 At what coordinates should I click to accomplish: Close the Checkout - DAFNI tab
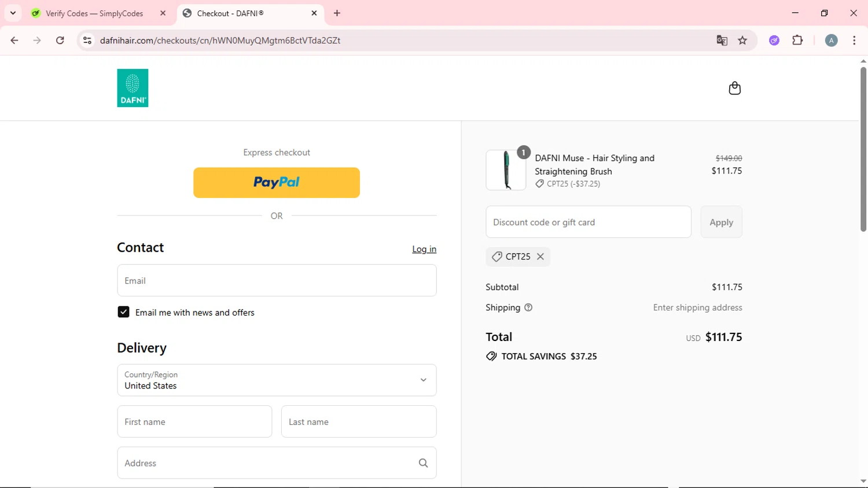[x=314, y=13]
